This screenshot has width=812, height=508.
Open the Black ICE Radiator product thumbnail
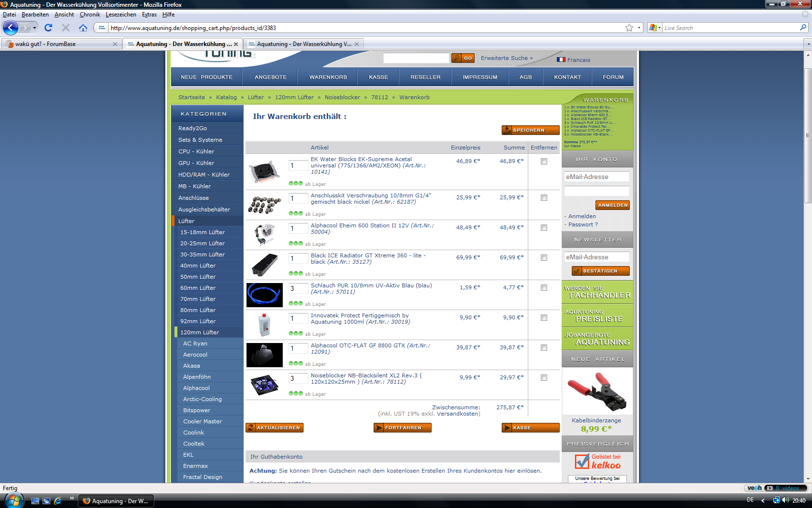point(264,265)
